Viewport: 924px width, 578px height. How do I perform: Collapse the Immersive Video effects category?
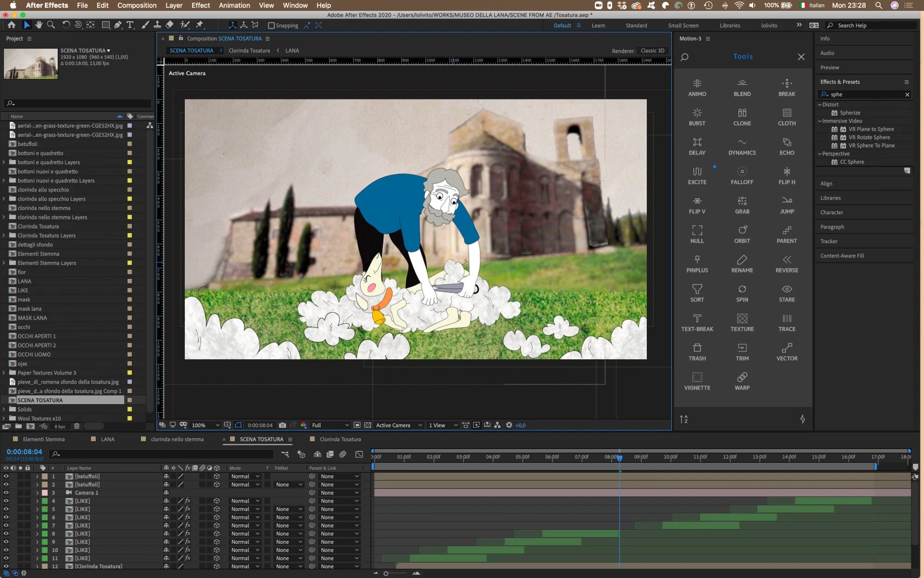click(x=820, y=121)
